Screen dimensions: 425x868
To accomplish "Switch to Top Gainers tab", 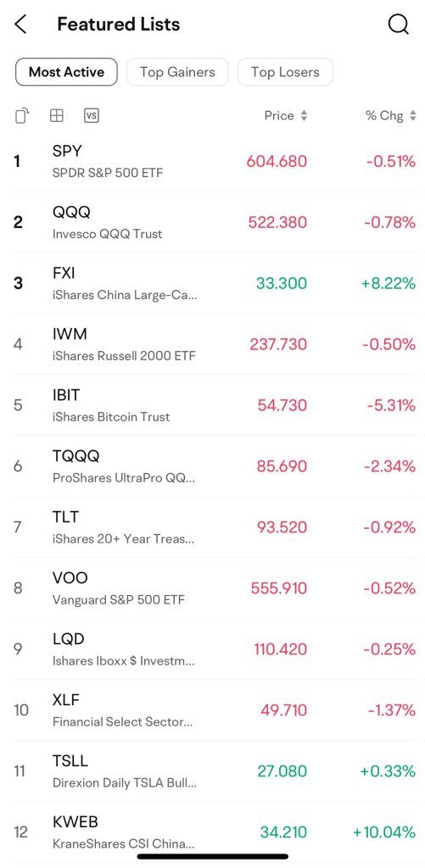I will (177, 72).
